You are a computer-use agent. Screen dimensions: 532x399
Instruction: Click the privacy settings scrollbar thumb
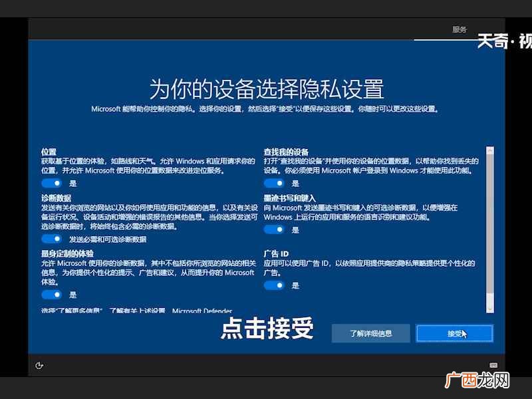click(x=490, y=224)
